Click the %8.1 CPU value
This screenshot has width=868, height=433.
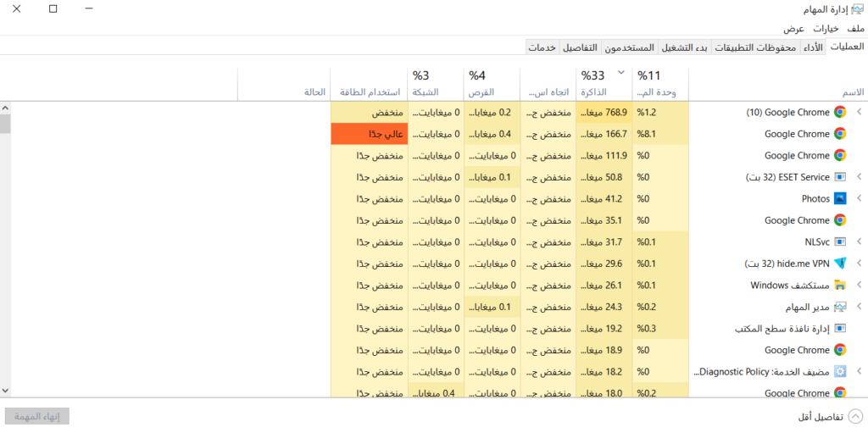click(x=659, y=133)
